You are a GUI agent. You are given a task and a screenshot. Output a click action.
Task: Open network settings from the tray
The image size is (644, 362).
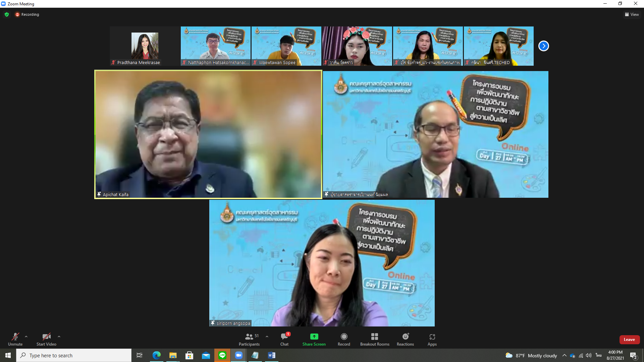click(581, 355)
